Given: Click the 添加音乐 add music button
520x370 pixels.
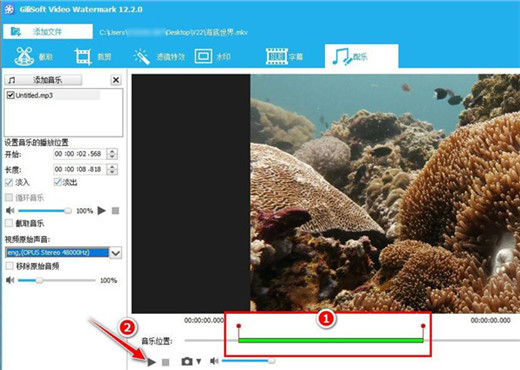Looking at the screenshot, I should pyautogui.click(x=43, y=80).
